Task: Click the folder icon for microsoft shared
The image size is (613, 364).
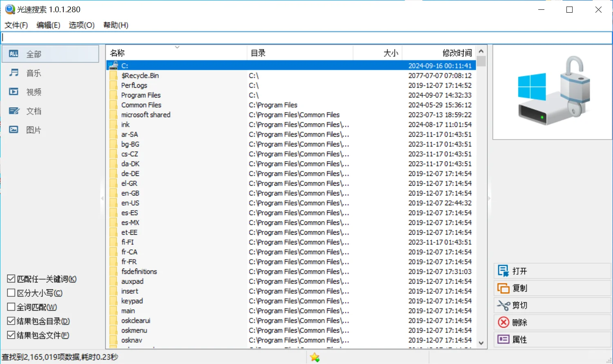Action: [x=114, y=115]
